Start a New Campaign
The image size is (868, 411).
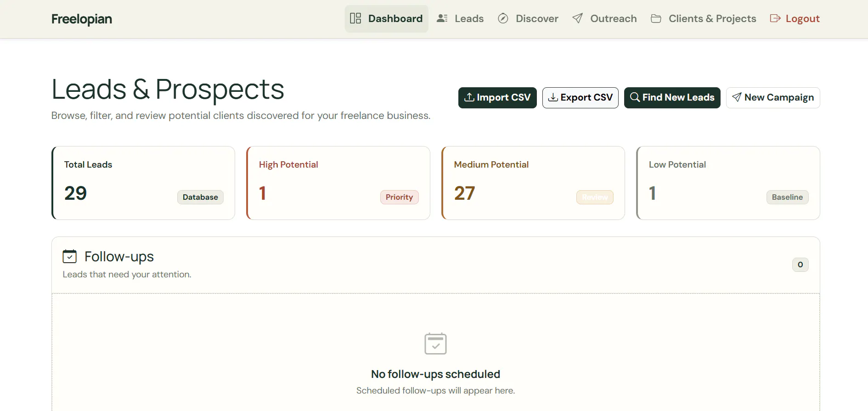pyautogui.click(x=773, y=98)
